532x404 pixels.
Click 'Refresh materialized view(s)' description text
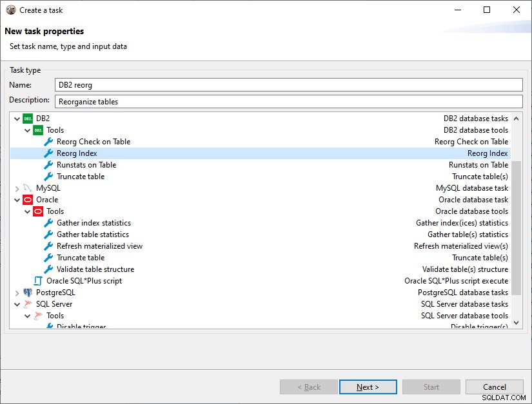point(461,246)
